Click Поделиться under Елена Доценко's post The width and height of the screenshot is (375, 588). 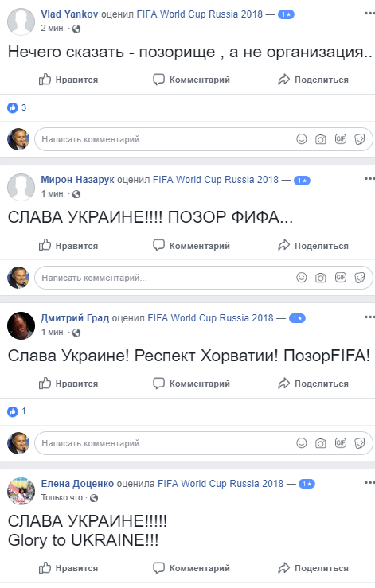pyautogui.click(x=314, y=568)
